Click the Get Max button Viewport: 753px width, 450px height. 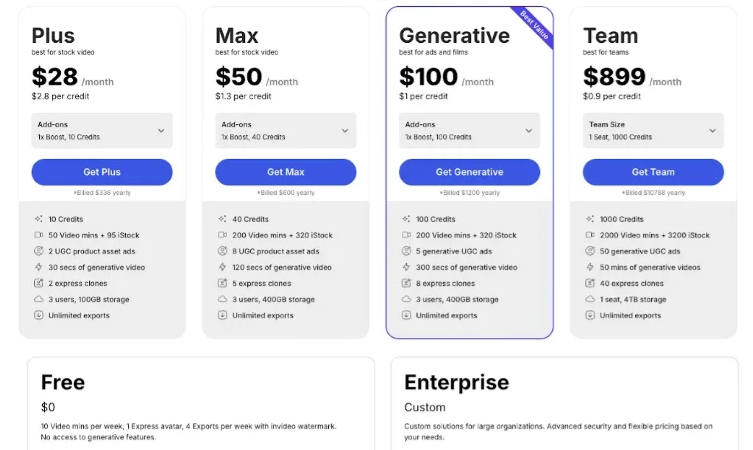[286, 172]
